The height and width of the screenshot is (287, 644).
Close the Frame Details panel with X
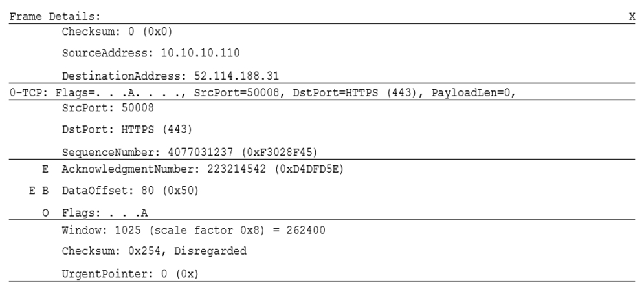632,17
